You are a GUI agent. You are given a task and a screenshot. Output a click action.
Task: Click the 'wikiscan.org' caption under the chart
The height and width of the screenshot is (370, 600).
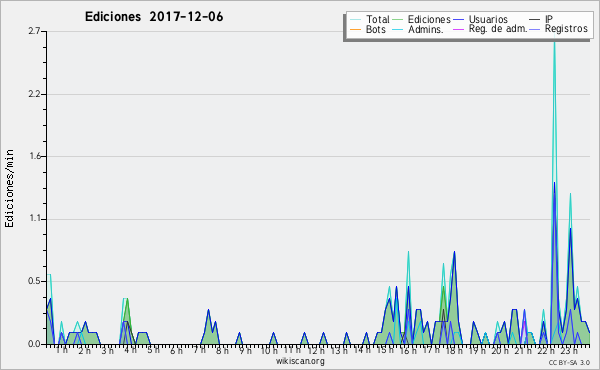[x=300, y=361]
